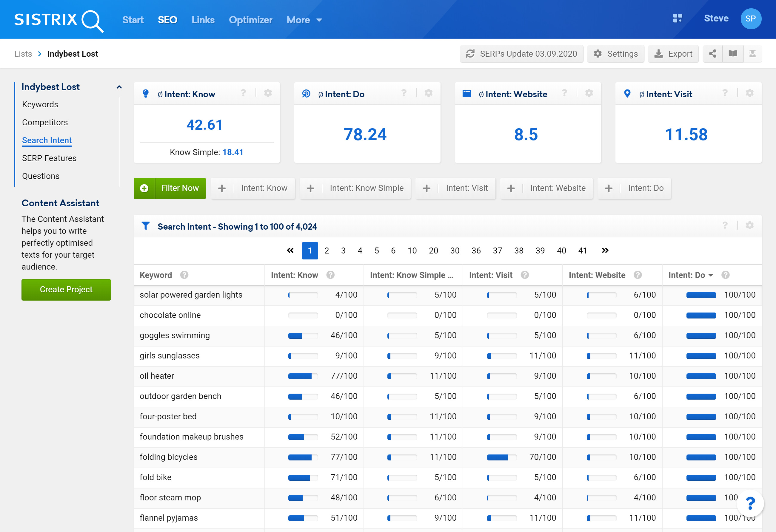This screenshot has height=532, width=776.
Task: Click keyword goggles swimming
Action: click(x=175, y=335)
